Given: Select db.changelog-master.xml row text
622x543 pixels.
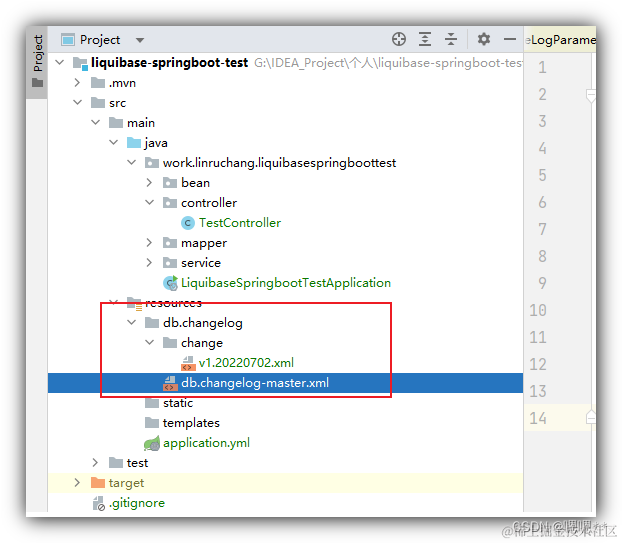Looking at the screenshot, I should coord(255,383).
